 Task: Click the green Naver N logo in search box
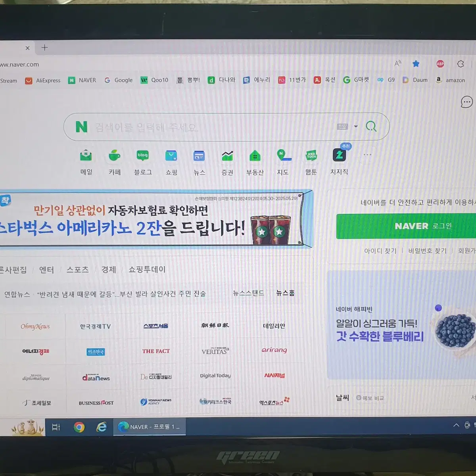pyautogui.click(x=81, y=127)
